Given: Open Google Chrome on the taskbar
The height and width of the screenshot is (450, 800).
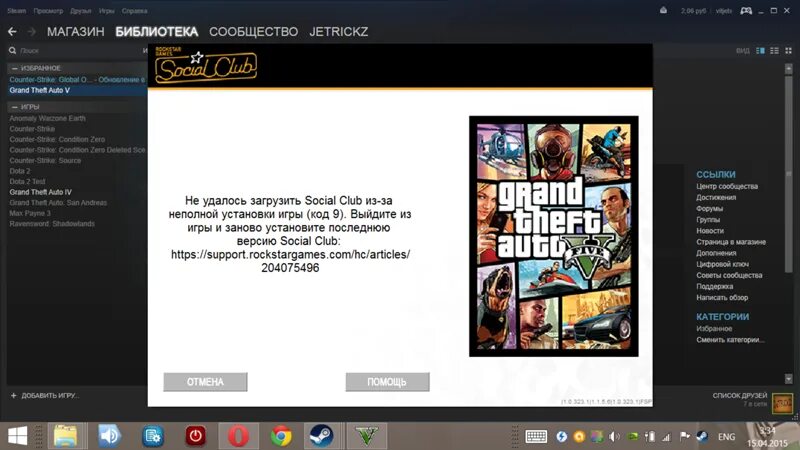Looking at the screenshot, I should click(281, 436).
